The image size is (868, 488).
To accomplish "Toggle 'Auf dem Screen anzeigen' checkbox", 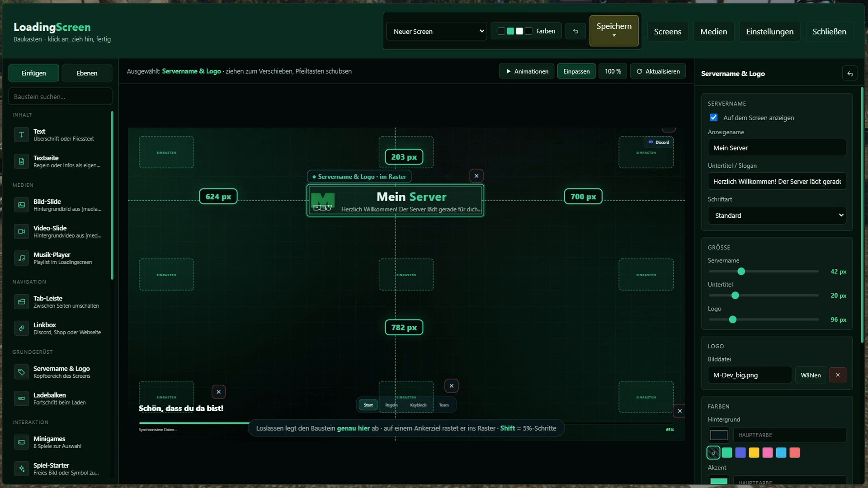I will [x=714, y=117].
